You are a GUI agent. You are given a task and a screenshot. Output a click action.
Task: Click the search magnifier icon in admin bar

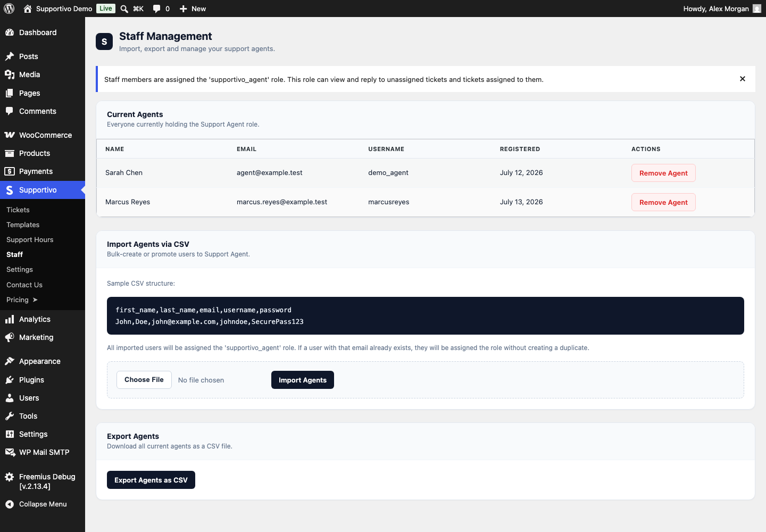[124, 9]
